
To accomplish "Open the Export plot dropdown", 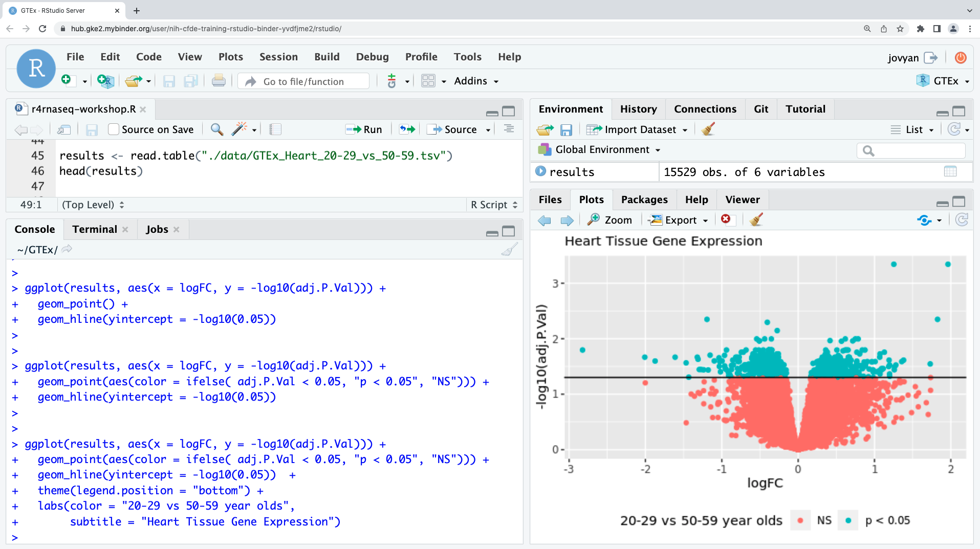I will point(678,221).
